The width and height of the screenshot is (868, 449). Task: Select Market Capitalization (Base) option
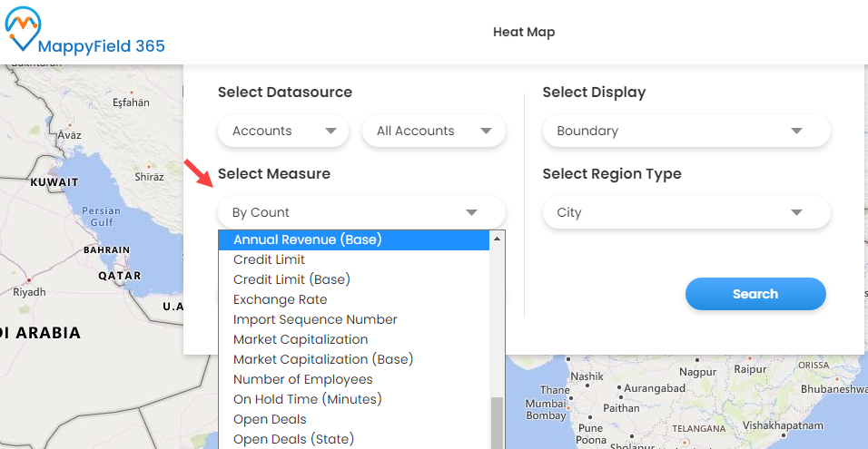tap(322, 359)
